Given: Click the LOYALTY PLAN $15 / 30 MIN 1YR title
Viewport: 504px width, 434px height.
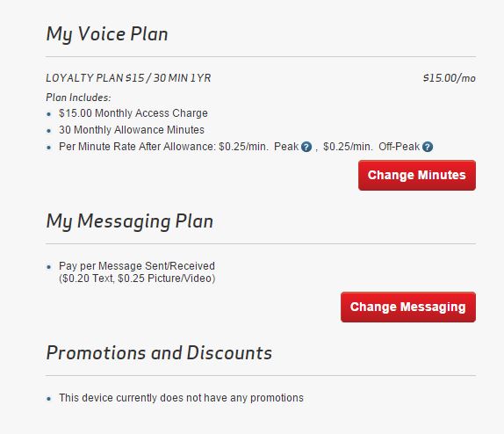Looking at the screenshot, I should pyautogui.click(x=128, y=78).
